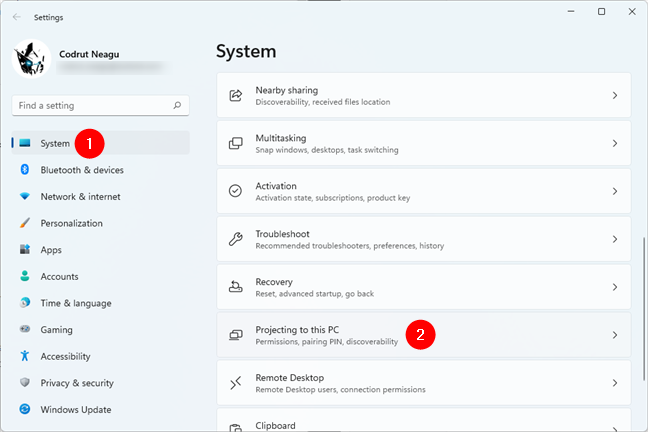The height and width of the screenshot is (432, 648).
Task: Maximize the Settings window
Action: 602,12
